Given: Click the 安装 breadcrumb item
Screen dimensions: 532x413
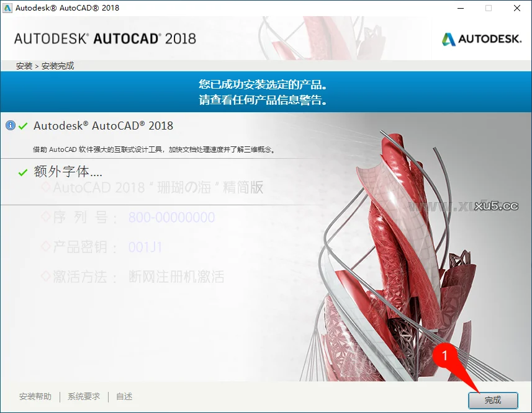Looking at the screenshot, I should pyautogui.click(x=24, y=66).
